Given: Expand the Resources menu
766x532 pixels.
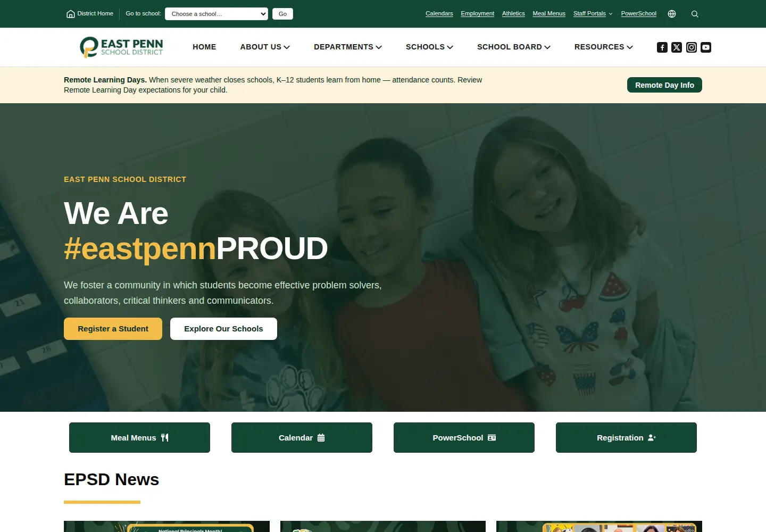Looking at the screenshot, I should pos(604,47).
